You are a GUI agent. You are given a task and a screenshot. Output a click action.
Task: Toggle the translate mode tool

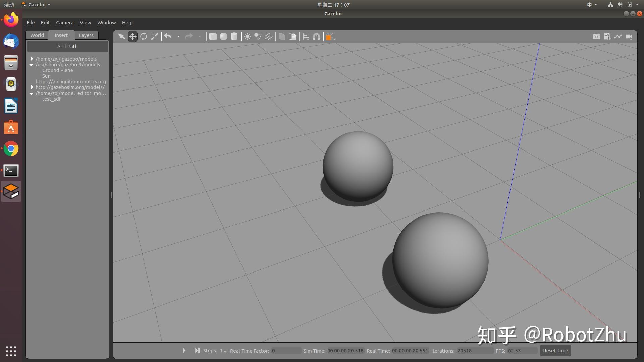[132, 36]
